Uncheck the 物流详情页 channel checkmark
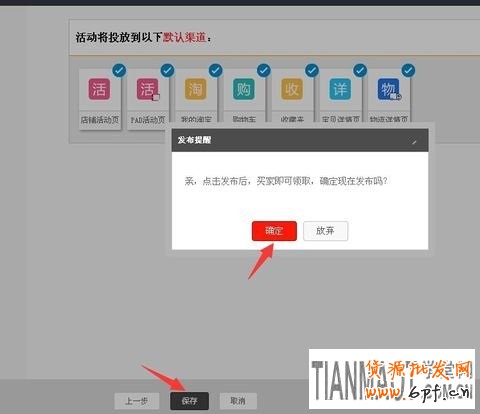 (408, 70)
